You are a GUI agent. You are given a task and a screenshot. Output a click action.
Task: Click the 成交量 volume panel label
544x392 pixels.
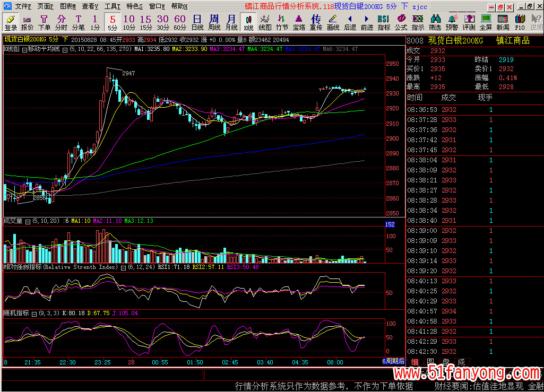point(13,221)
